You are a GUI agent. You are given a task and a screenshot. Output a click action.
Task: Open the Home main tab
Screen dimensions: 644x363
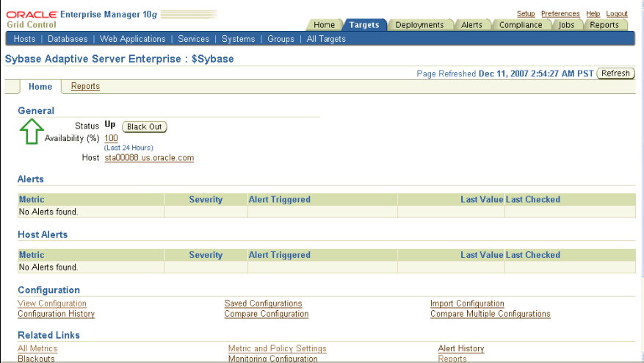point(324,25)
